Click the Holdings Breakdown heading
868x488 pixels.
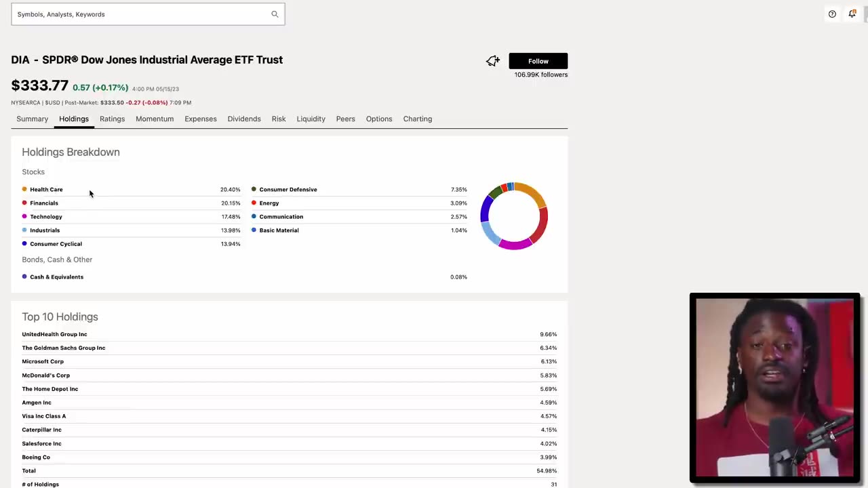click(71, 152)
